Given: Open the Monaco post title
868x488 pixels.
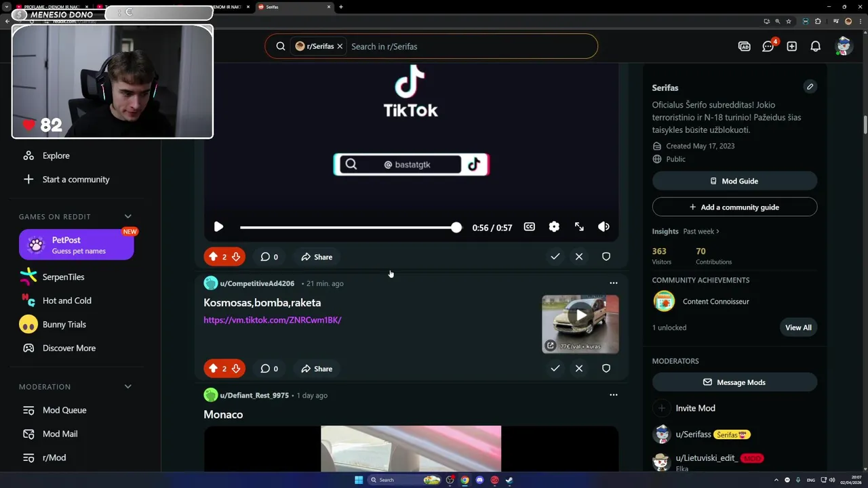Looking at the screenshot, I should coord(223,415).
